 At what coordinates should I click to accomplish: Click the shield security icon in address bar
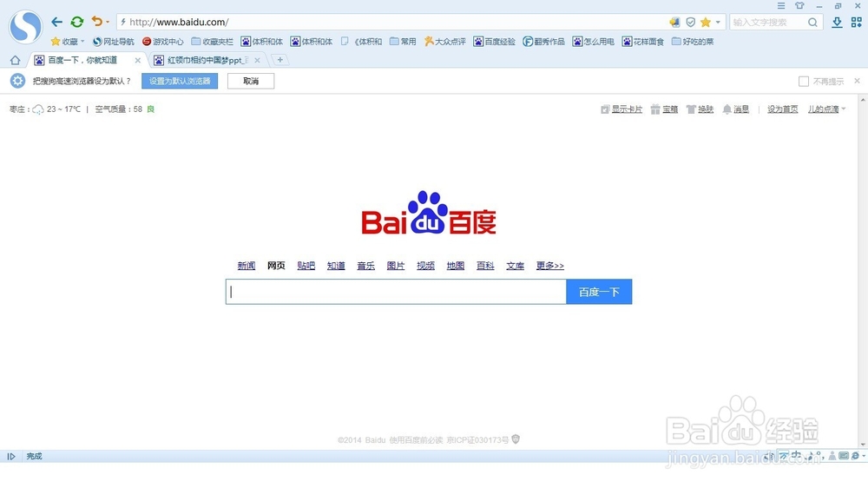tap(690, 23)
